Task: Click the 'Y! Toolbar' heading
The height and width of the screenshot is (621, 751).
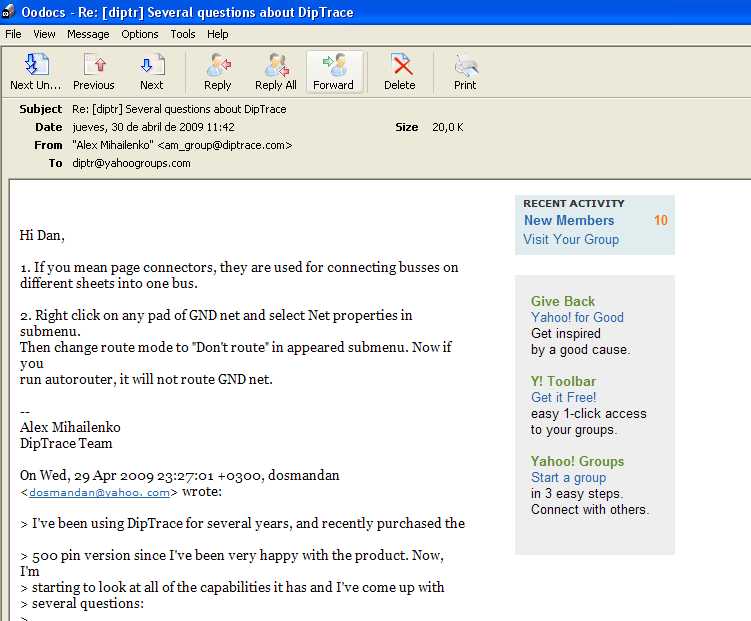Action: coord(563,381)
